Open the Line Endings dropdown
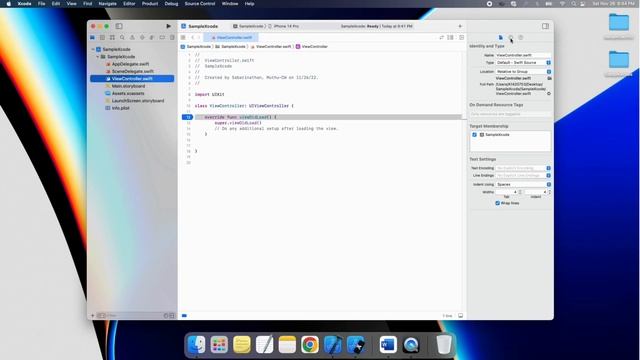The image size is (640, 360). click(523, 176)
